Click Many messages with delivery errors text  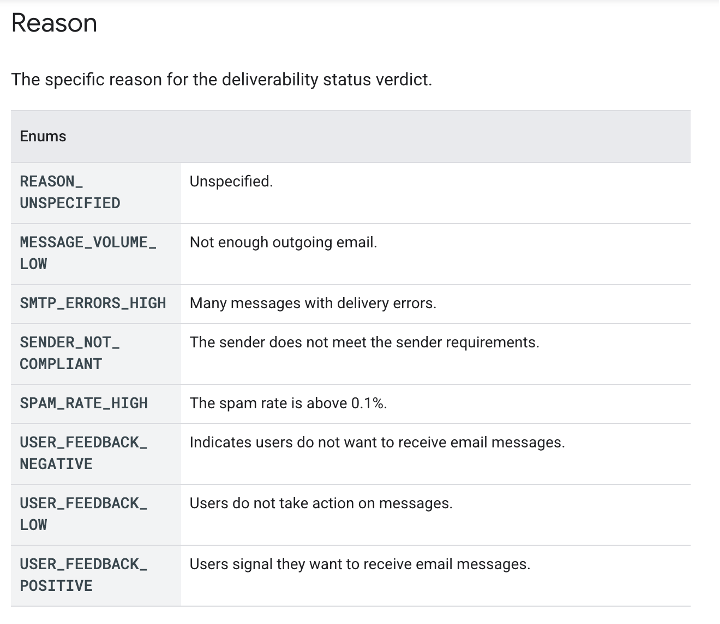(x=313, y=303)
